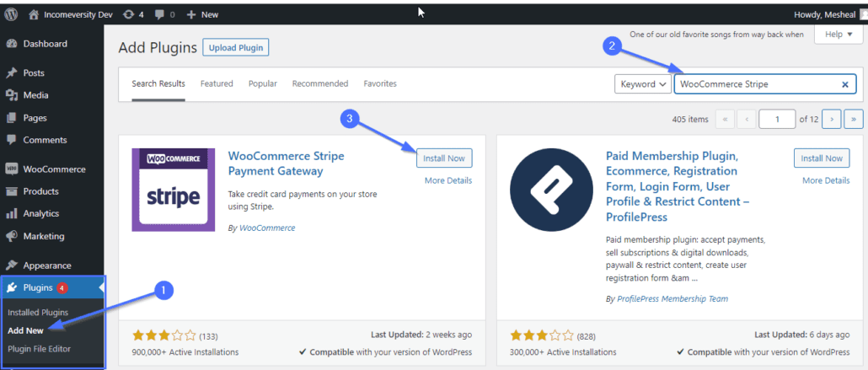Go to Installed Plugins submenu
Viewport: 868px width, 370px height.
point(38,313)
